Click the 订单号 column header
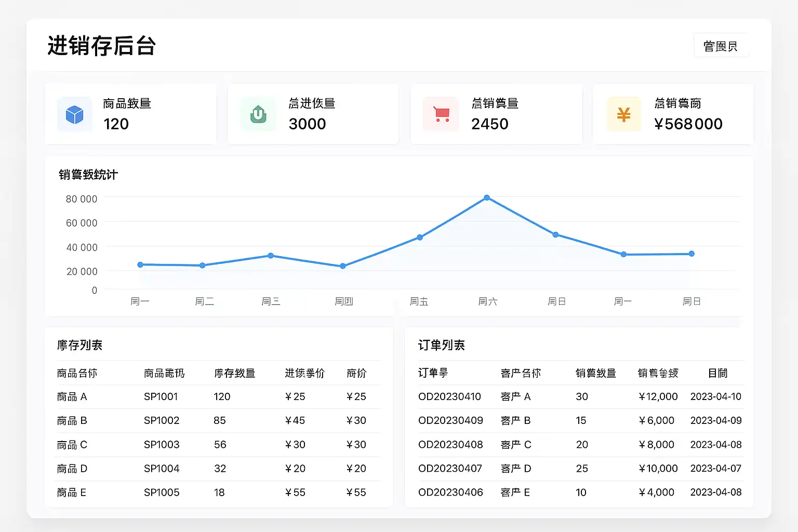 (x=433, y=373)
